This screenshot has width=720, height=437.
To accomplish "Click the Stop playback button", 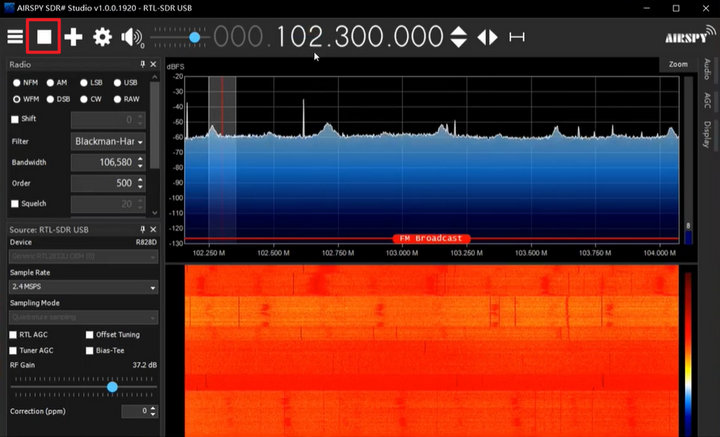I will pos(44,37).
